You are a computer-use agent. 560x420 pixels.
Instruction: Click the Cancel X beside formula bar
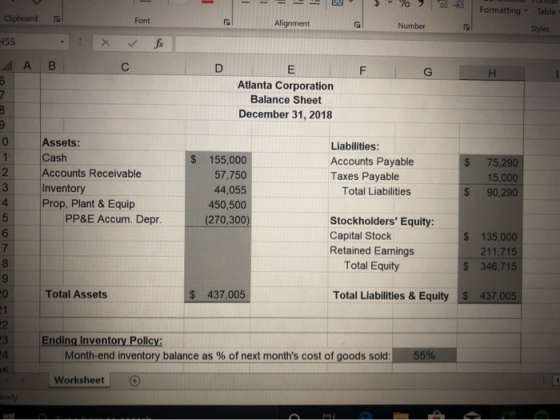[105, 43]
